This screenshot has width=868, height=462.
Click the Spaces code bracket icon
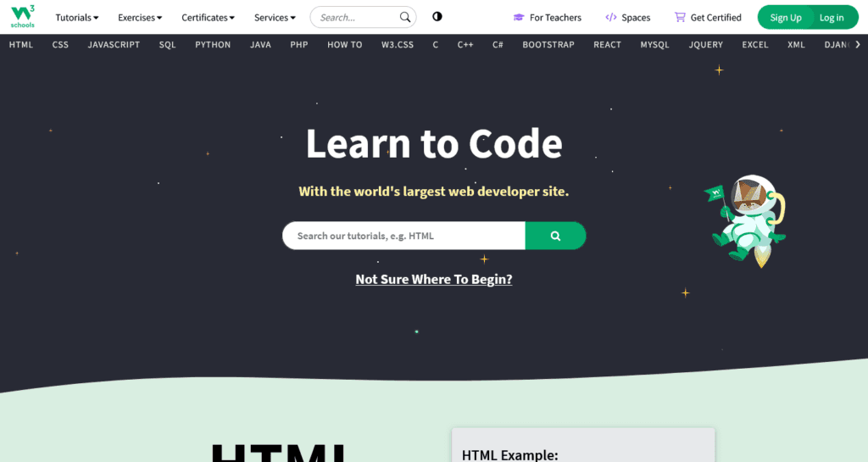point(611,17)
